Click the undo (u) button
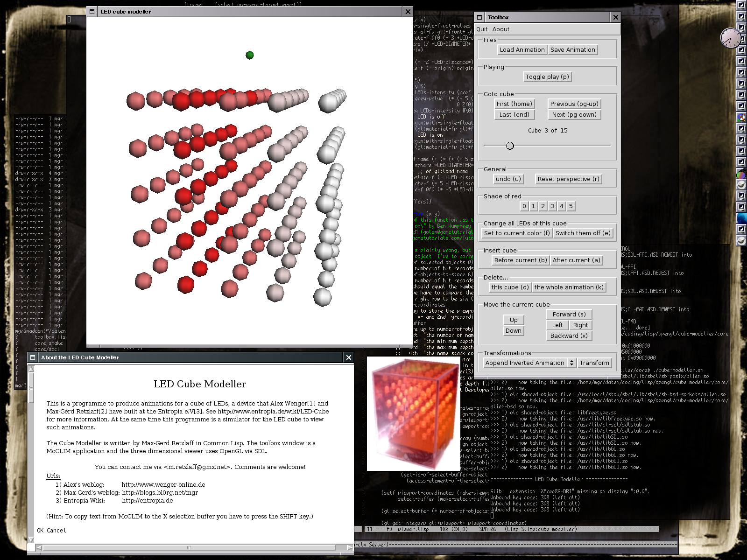747x560 pixels. [x=508, y=179]
